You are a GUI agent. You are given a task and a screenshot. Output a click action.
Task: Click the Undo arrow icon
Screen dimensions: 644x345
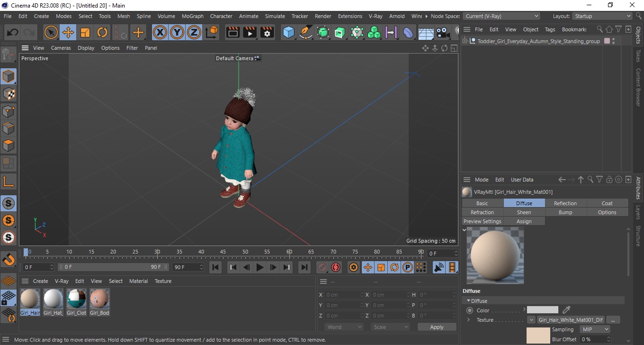(x=12, y=33)
